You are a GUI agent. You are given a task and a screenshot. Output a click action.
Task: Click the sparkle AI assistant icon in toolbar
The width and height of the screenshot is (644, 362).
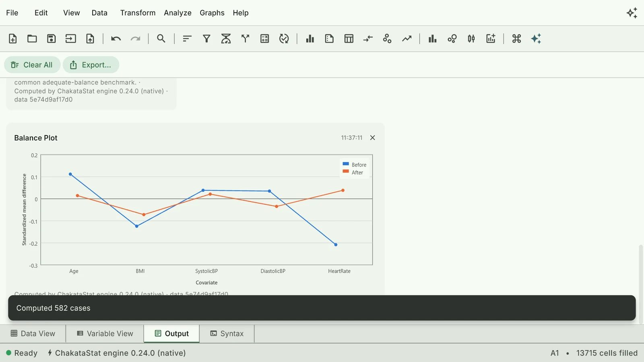point(536,39)
